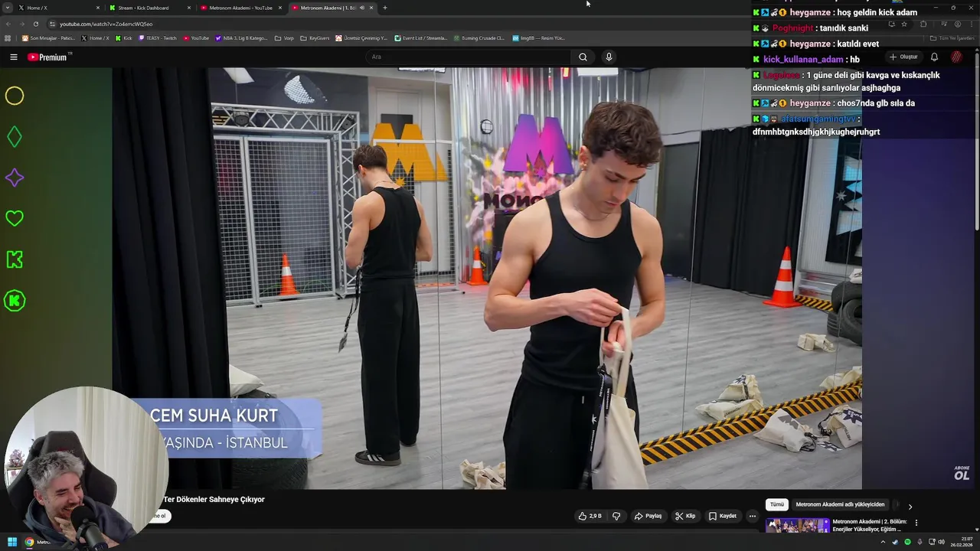This screenshot has width=980, height=551.
Task: Open the bookmarks bar apps grid
Action: pyautogui.click(x=8, y=37)
